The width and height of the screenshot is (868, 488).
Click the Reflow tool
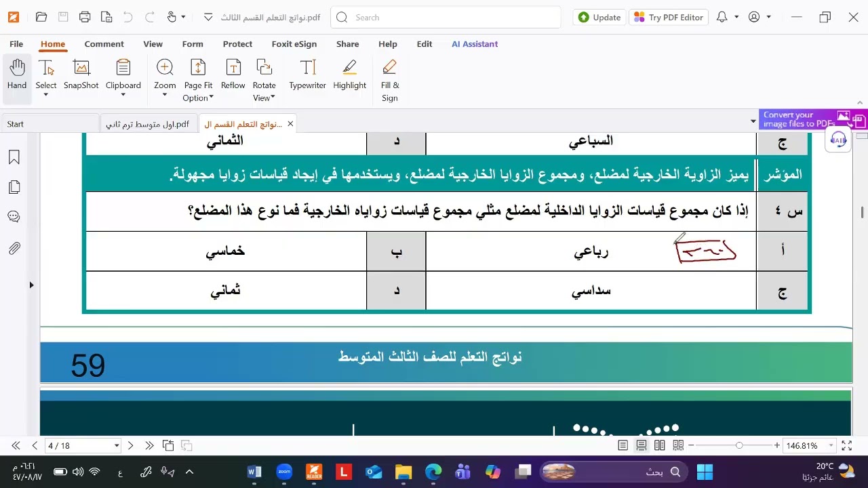233,75
